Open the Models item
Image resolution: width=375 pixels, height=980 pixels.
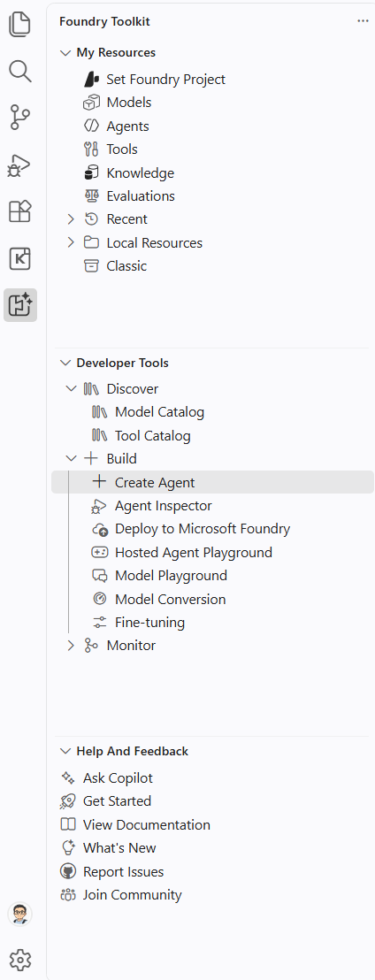129,103
